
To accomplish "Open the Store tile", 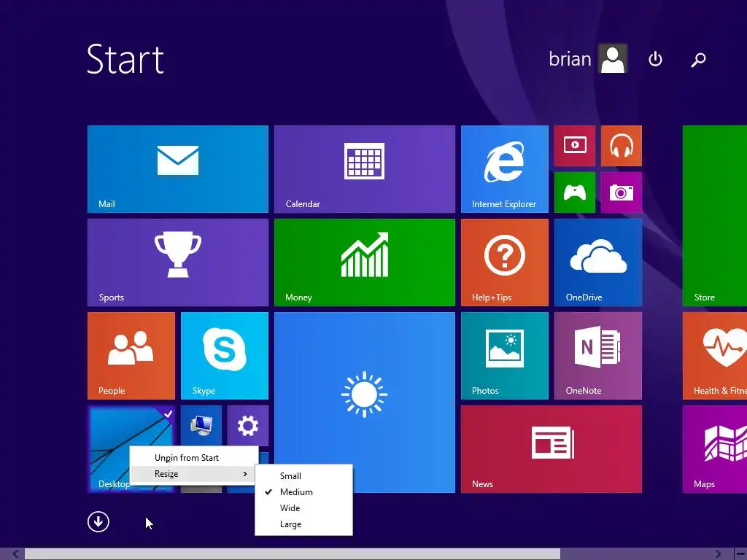I will tap(715, 216).
